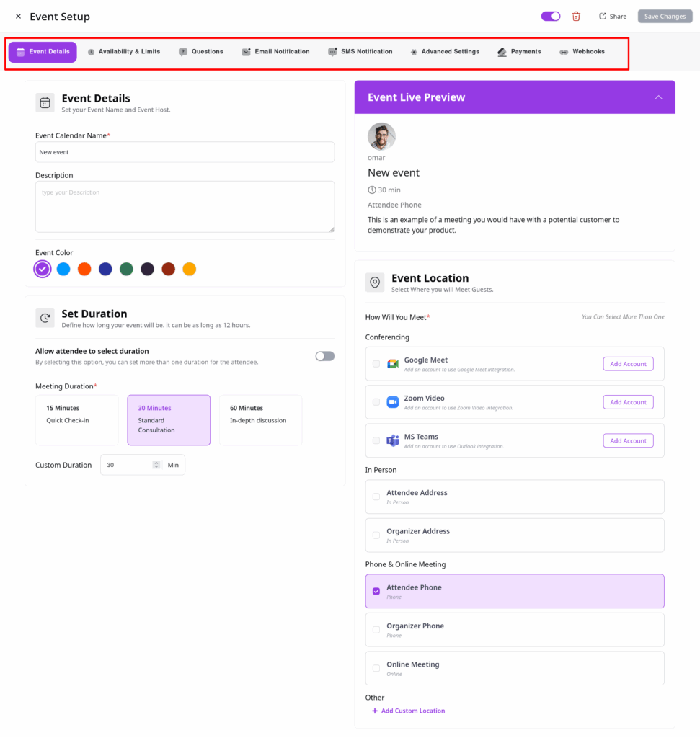The image size is (700, 738).
Task: Click the Event Calendar Name input field
Action: [x=185, y=152]
